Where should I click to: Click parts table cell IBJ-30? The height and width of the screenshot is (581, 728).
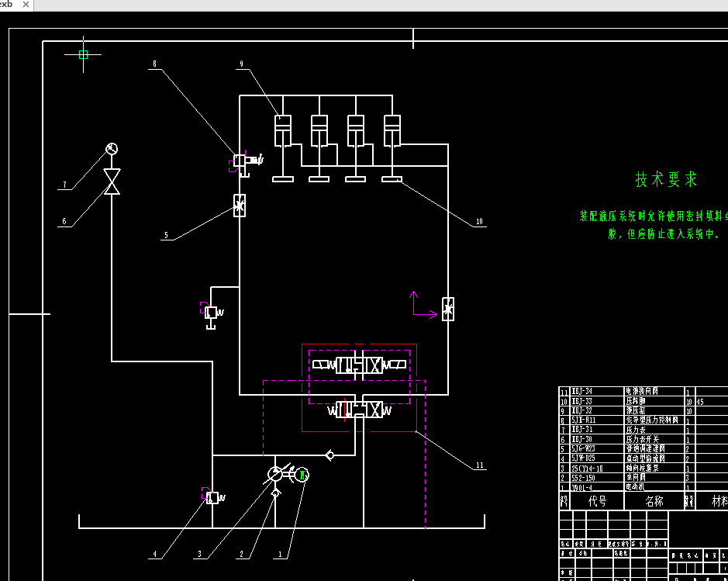(597, 439)
